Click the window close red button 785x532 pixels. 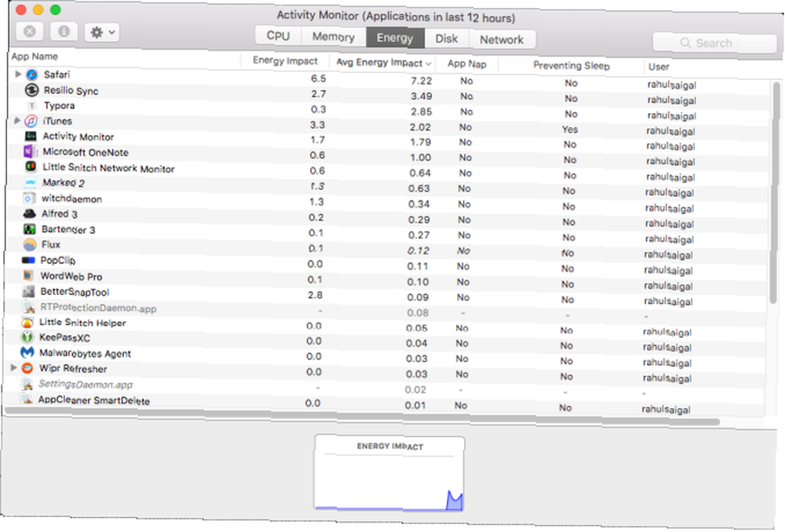(21, 9)
